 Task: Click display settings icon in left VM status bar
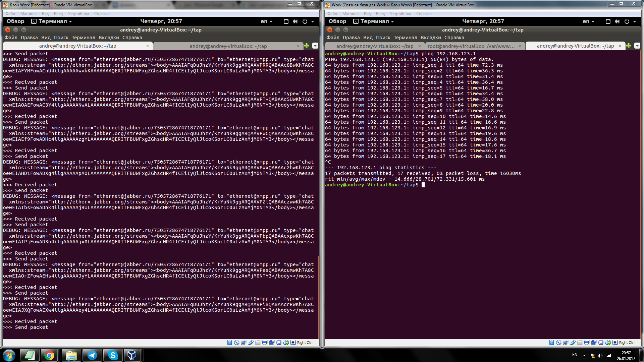point(265,343)
